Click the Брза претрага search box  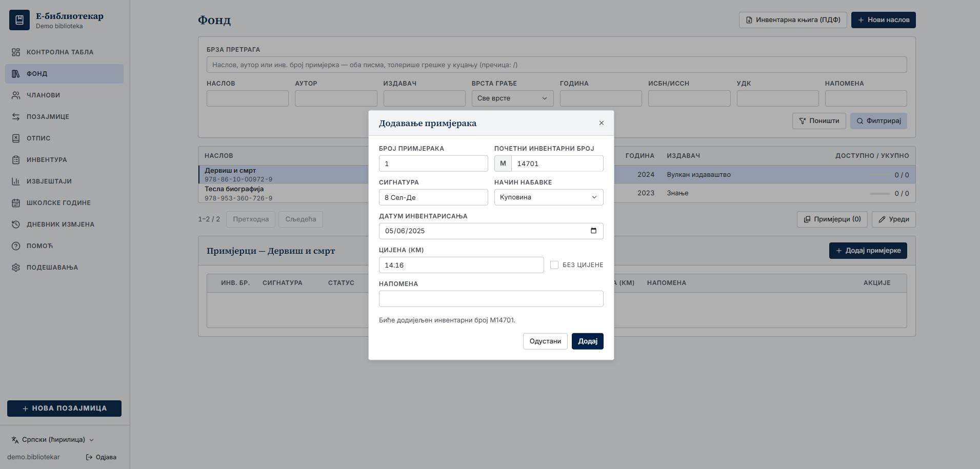556,65
